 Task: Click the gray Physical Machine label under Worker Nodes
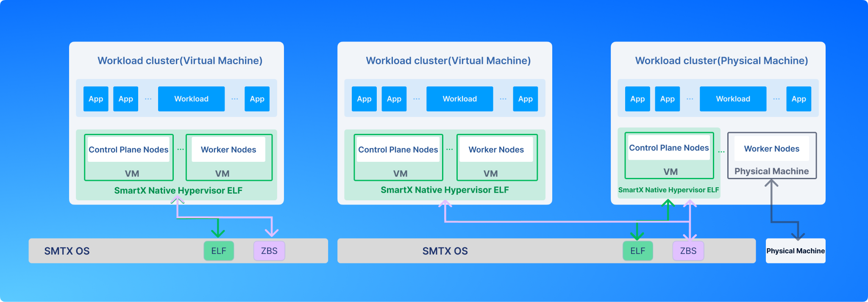[x=771, y=171]
